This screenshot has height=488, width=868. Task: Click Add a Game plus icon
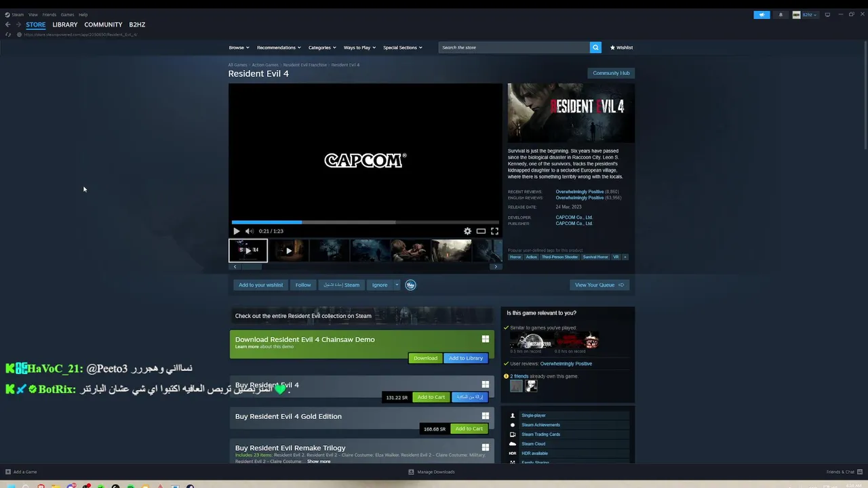pos(8,472)
